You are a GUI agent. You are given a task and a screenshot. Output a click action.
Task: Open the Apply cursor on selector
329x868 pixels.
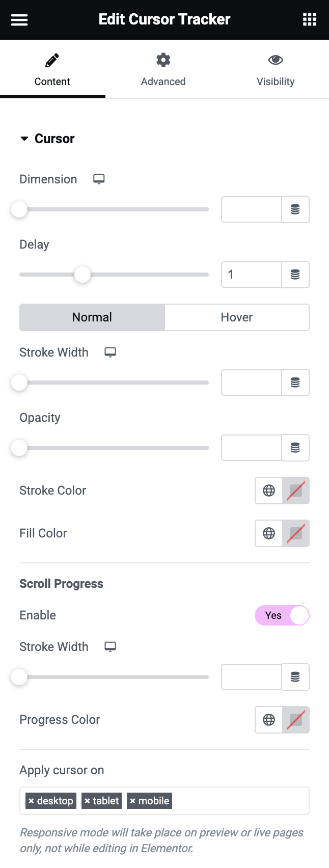pos(229,800)
